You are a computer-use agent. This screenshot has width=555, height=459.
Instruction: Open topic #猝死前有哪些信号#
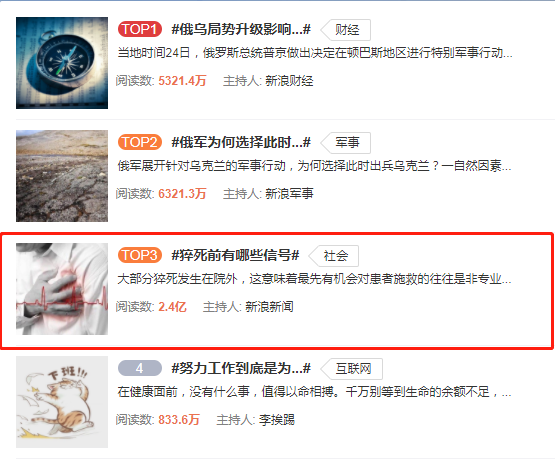coord(235,255)
